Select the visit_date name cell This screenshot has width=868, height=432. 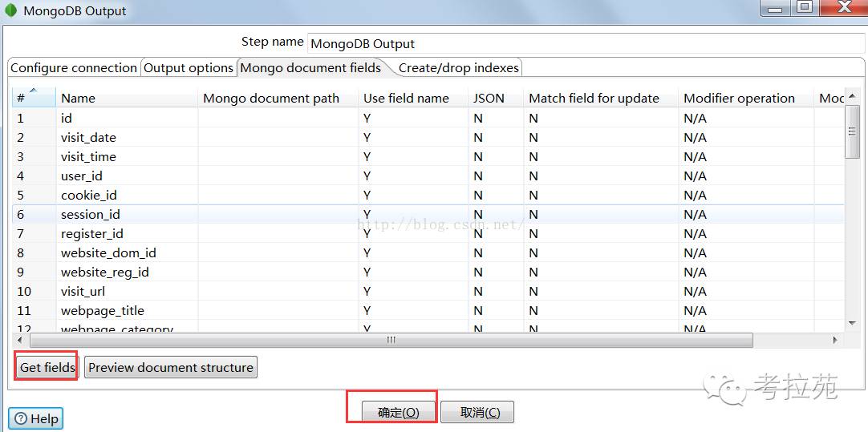127,137
